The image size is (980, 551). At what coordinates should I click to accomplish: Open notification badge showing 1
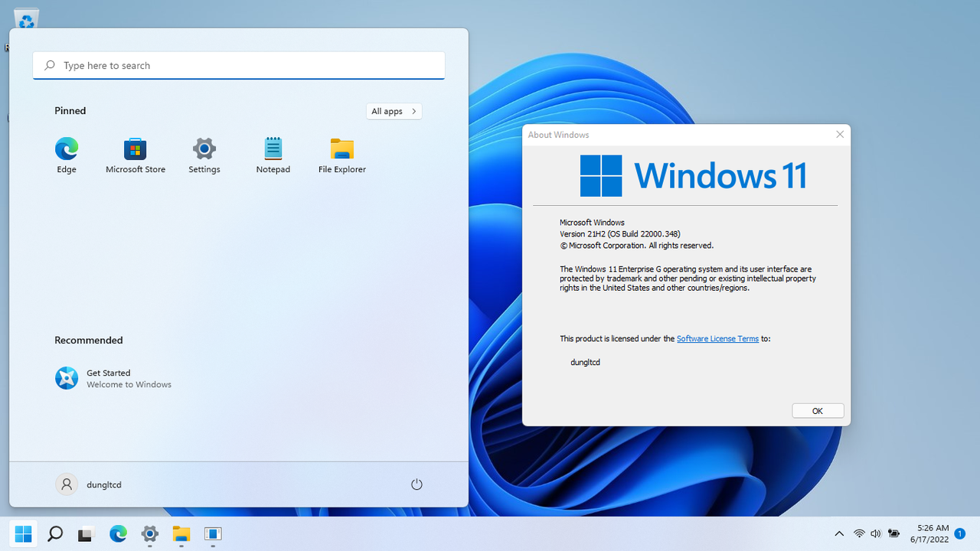click(959, 533)
